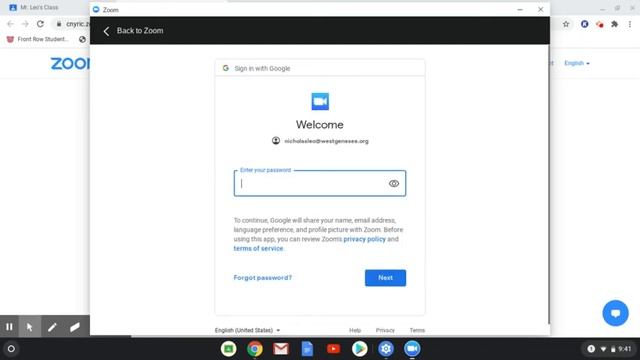Click the account avatar icon beside the email
Viewport: 640px width, 360px height.
click(276, 141)
